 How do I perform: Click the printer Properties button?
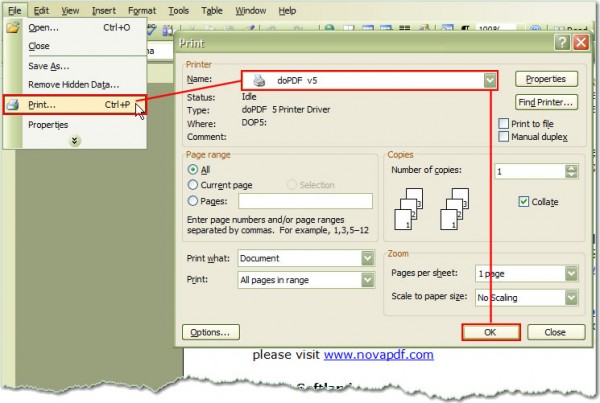(546, 79)
